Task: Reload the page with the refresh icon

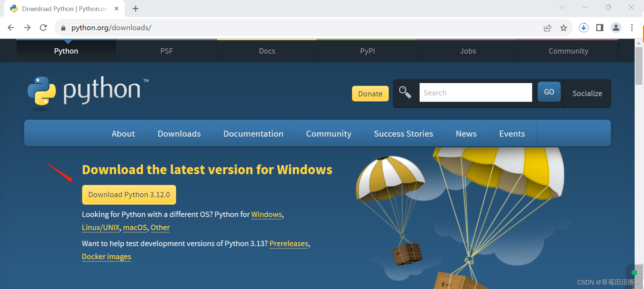Action: coord(43,27)
